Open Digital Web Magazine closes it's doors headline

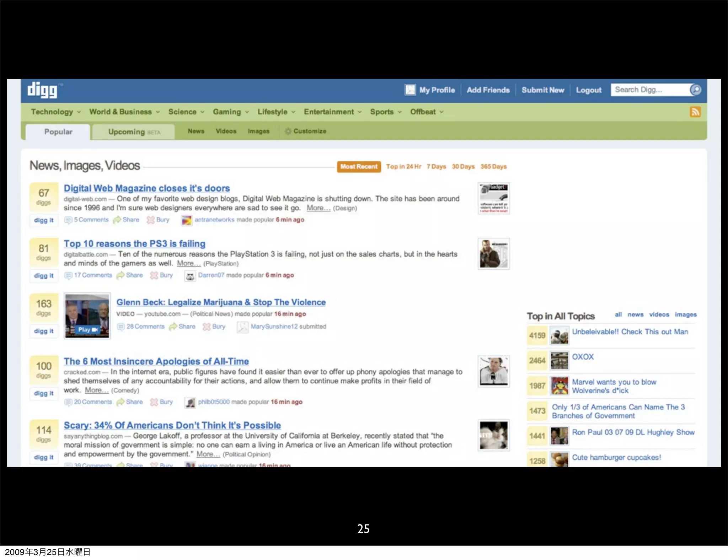(x=147, y=188)
